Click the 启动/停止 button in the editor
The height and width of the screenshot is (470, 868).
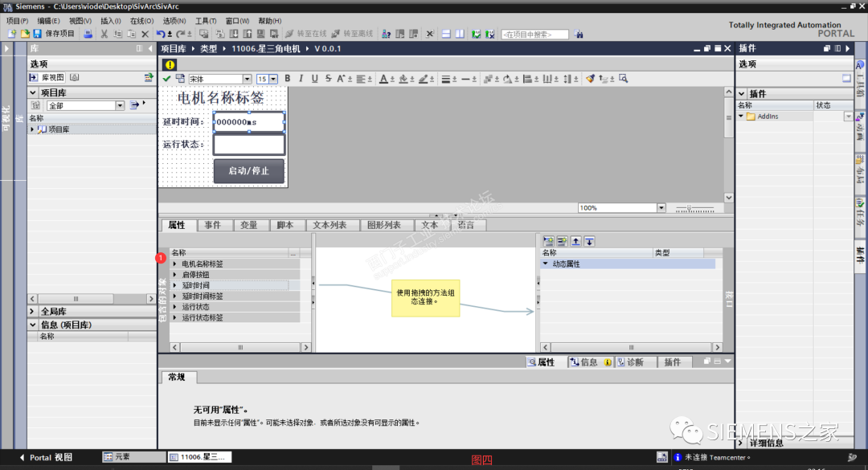[249, 172]
